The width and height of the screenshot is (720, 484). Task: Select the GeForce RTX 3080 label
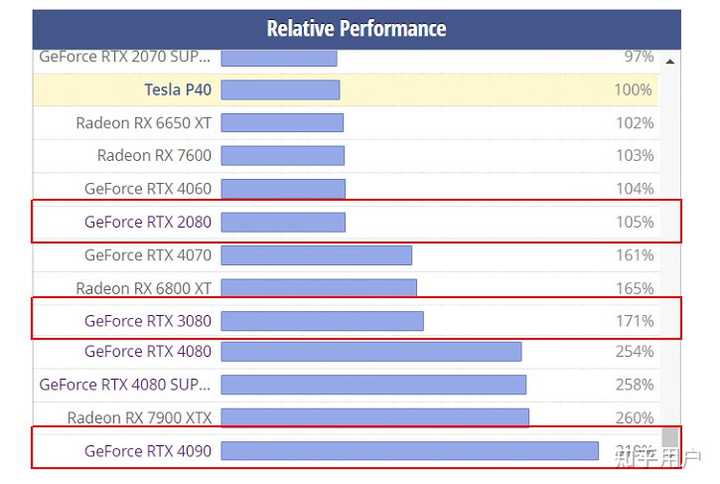pyautogui.click(x=148, y=321)
